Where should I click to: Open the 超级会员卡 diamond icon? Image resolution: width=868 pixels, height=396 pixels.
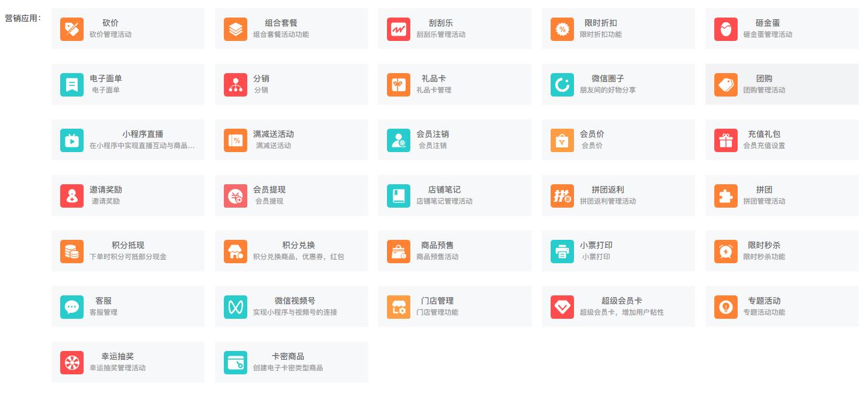click(562, 307)
